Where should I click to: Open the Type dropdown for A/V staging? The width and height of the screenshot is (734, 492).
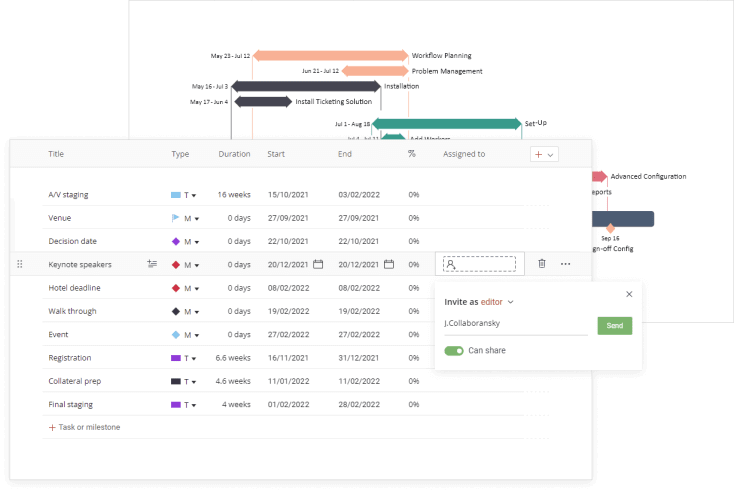pyautogui.click(x=193, y=195)
